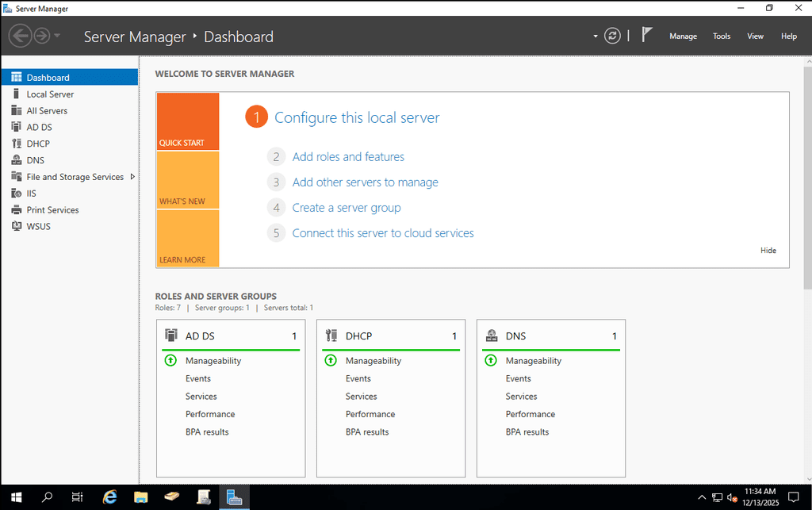Click the back navigation arrow
The image size is (812, 510).
20,36
